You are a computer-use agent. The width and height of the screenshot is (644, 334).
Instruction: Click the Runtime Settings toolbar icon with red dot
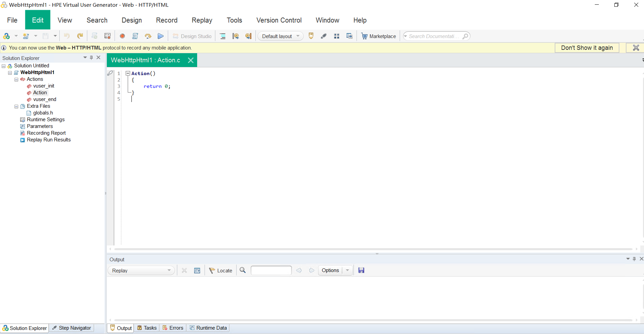coord(108,36)
